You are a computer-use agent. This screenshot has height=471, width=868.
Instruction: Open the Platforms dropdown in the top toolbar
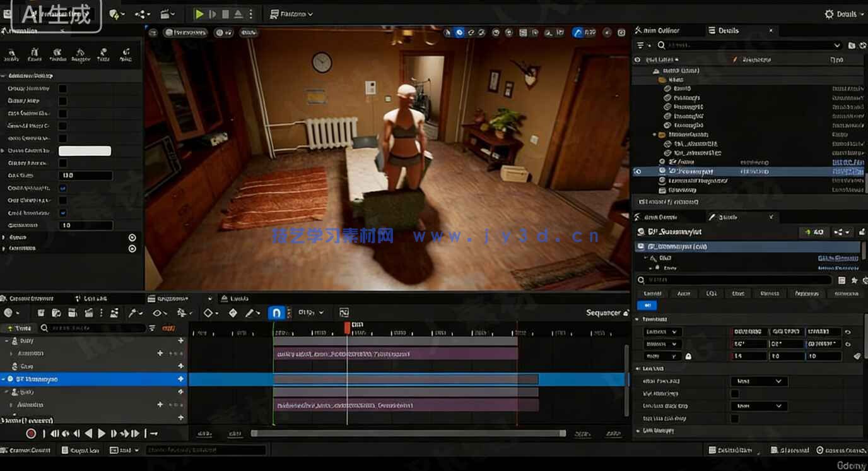[291, 14]
